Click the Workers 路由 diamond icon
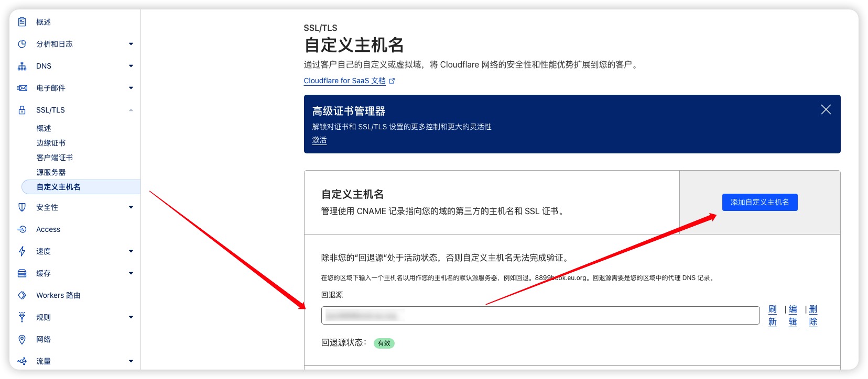The image size is (868, 379). 22,295
